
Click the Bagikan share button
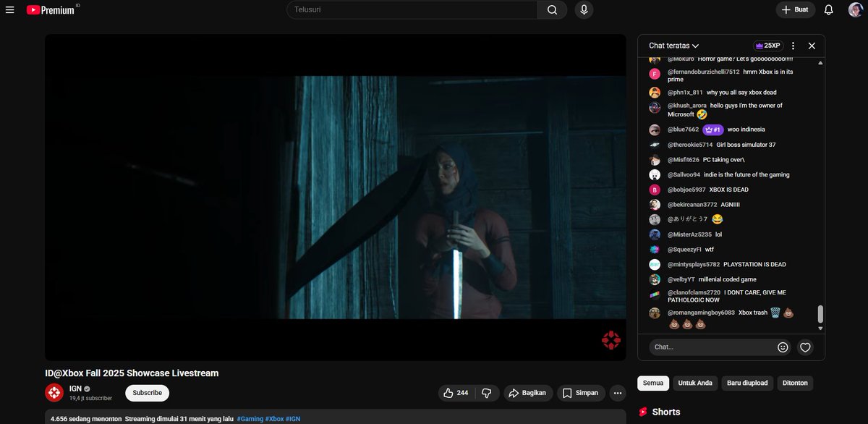[527, 393]
